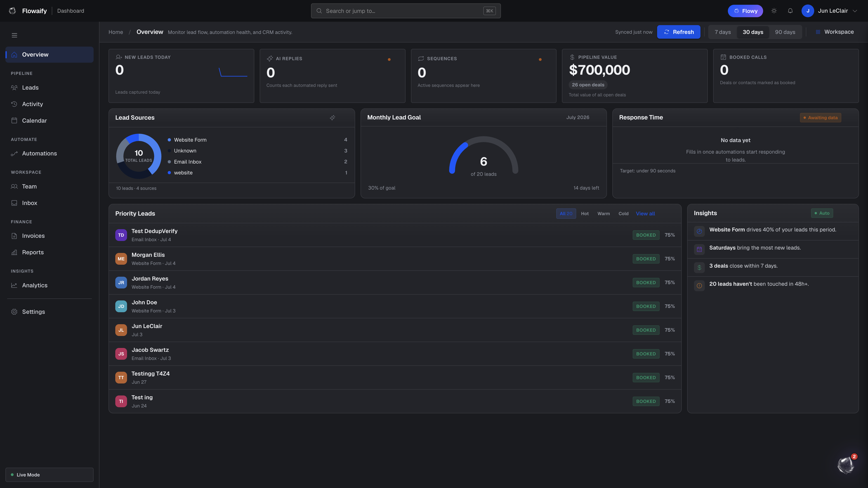Click View all priority leads link
868x488 pixels.
tap(645, 214)
